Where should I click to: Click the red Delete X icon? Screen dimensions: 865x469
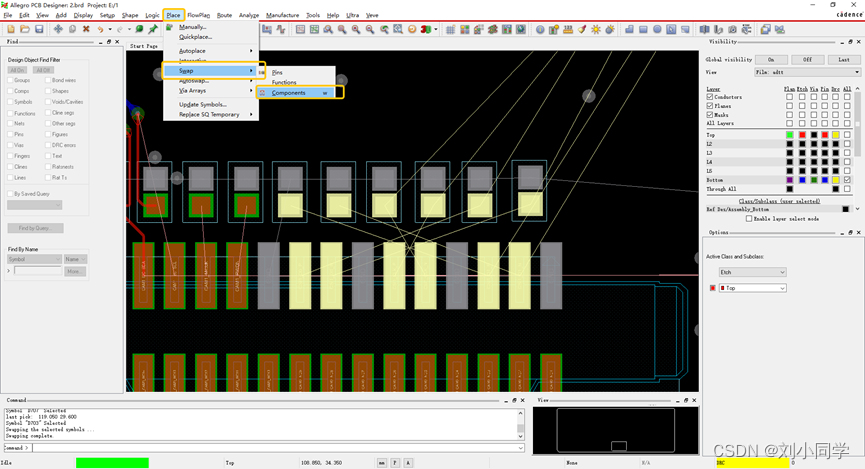point(86,29)
